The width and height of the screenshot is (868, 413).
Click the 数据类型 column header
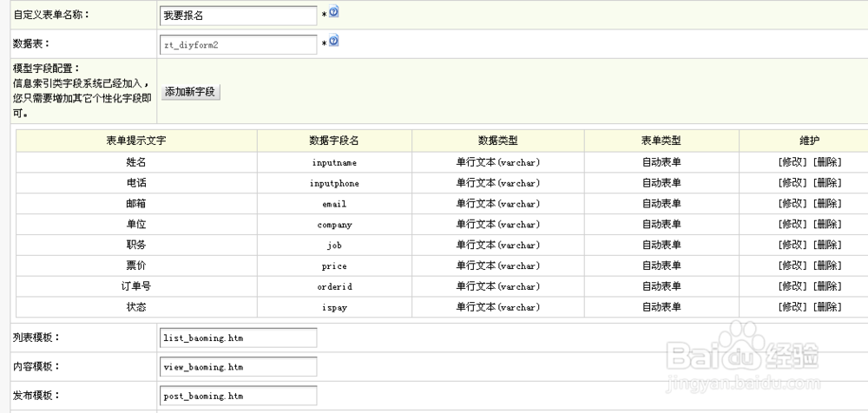pos(497,141)
